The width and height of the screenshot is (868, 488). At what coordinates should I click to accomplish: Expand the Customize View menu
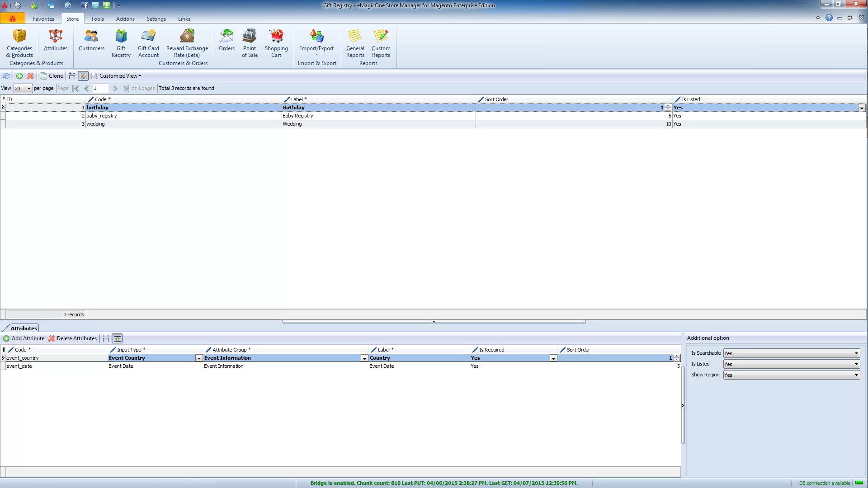tap(120, 76)
